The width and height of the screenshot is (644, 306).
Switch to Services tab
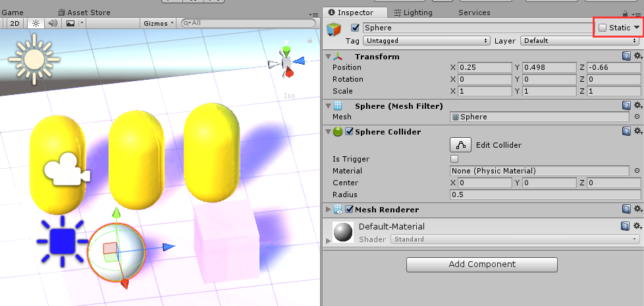(474, 13)
